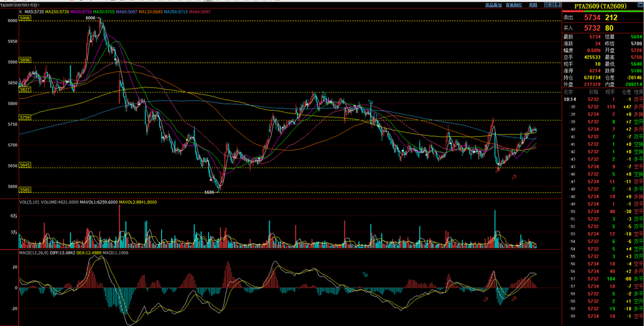Screen dimensions: 644x326
Task: Click the panel icon right of PTA2609 title
Action: coord(640,5)
